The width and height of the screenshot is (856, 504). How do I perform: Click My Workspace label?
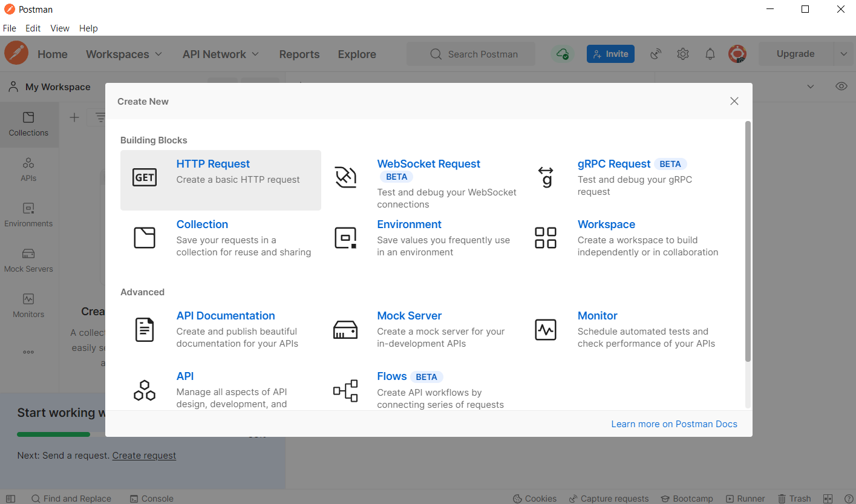[x=58, y=87]
